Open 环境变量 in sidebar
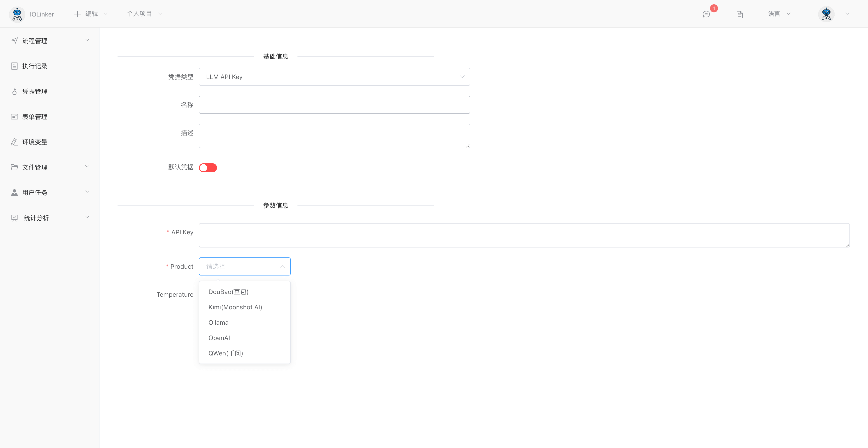This screenshot has height=448, width=868. click(35, 142)
